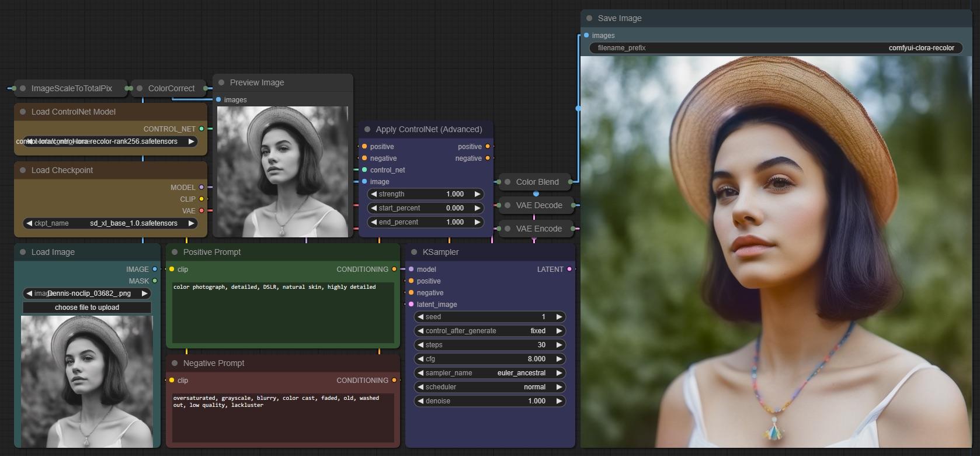Screen dimensions: 980x456
Task: Open the scheduler normal selector
Action: point(489,387)
